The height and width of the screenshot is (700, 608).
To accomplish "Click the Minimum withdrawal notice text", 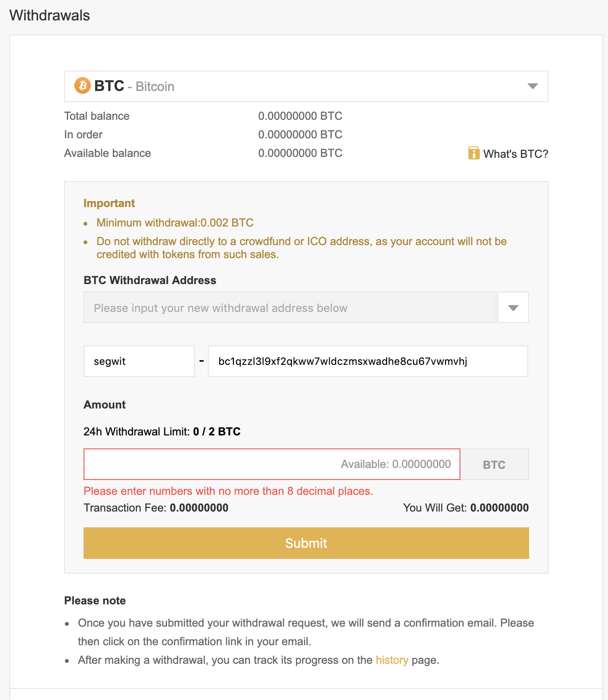I will pos(175,223).
